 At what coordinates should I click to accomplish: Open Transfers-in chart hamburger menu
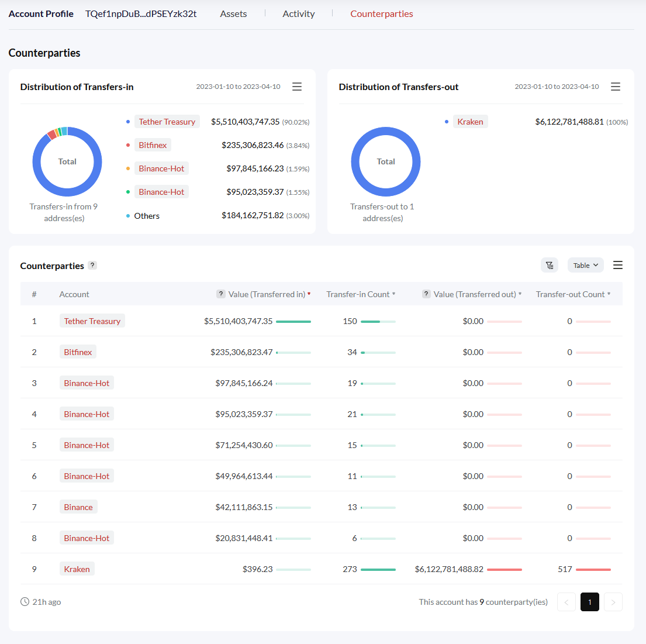coord(296,87)
